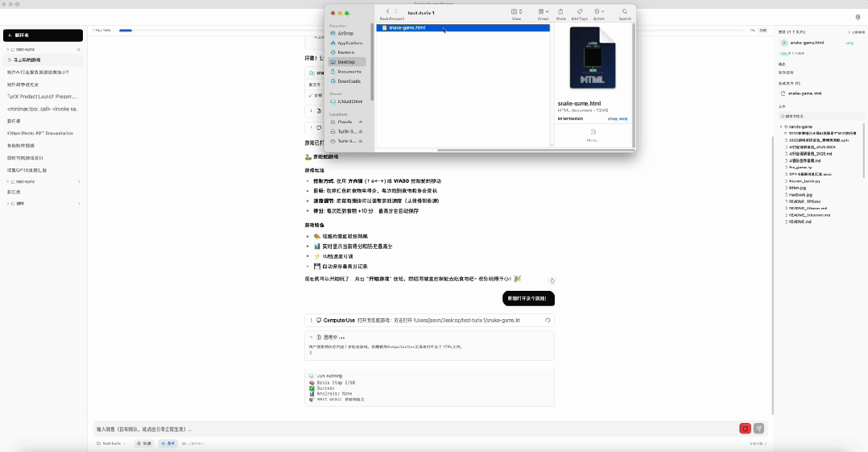Copy the assistant reply using copy icon
868x452 pixels.
552,280
